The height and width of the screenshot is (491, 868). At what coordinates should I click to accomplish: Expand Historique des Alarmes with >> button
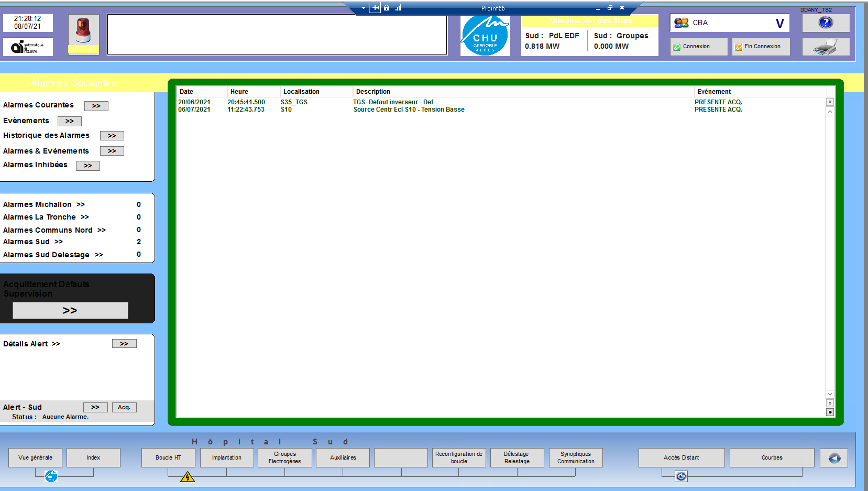(112, 136)
